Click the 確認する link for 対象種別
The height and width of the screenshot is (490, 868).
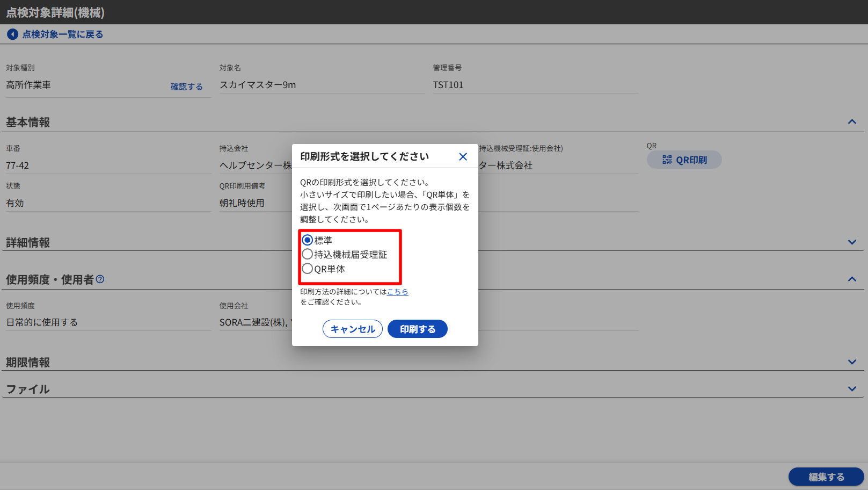click(x=186, y=87)
